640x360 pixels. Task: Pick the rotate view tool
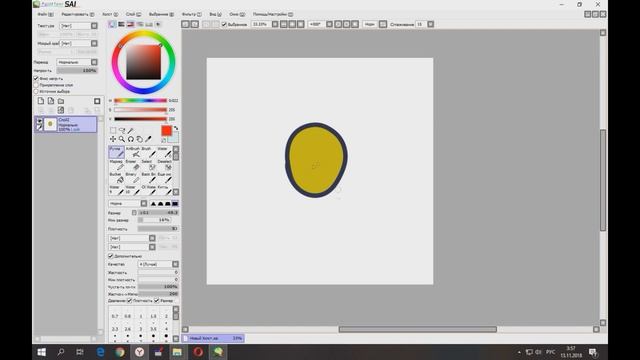[131, 139]
